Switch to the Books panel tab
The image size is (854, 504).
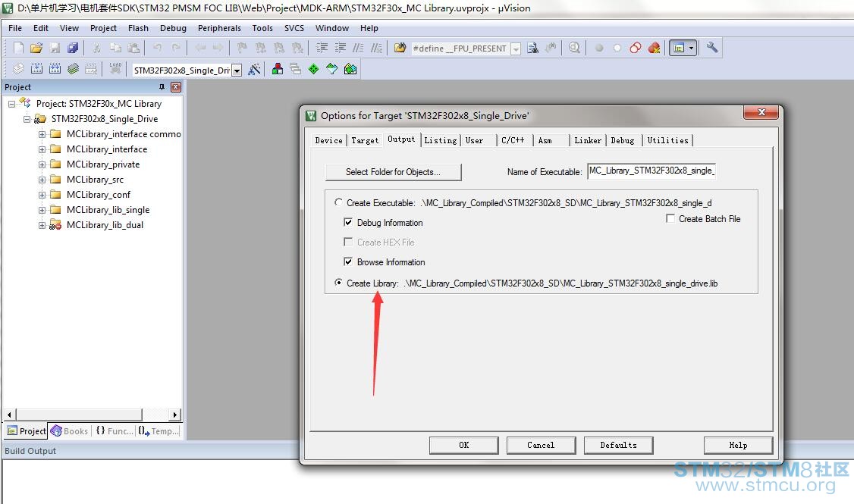tap(69, 431)
